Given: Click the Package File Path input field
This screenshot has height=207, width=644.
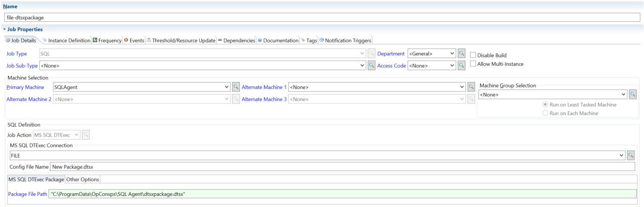Looking at the screenshot, I should tap(343, 194).
